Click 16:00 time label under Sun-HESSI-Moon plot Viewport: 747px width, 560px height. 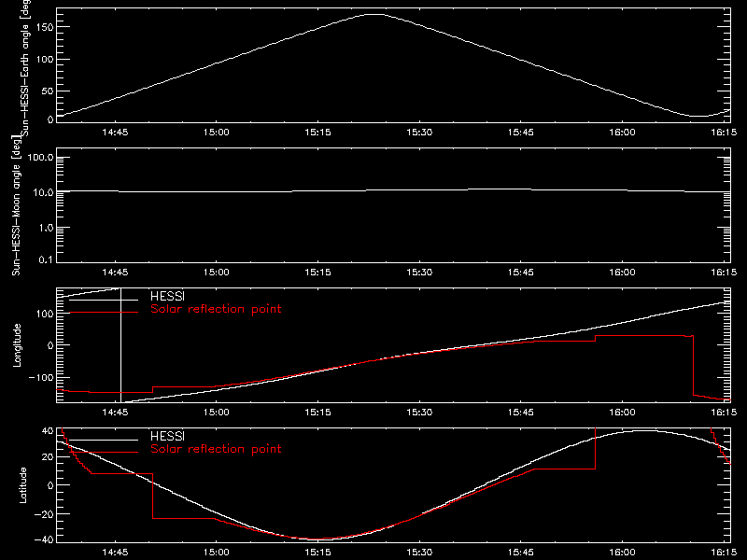[622, 273]
